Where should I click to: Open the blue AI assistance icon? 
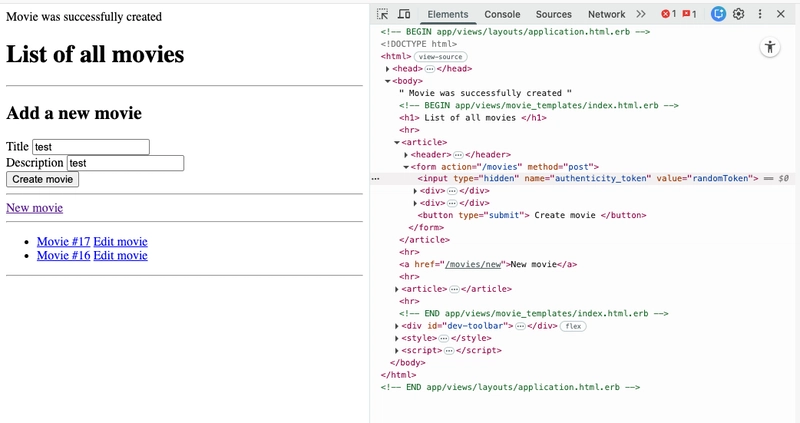pos(718,14)
